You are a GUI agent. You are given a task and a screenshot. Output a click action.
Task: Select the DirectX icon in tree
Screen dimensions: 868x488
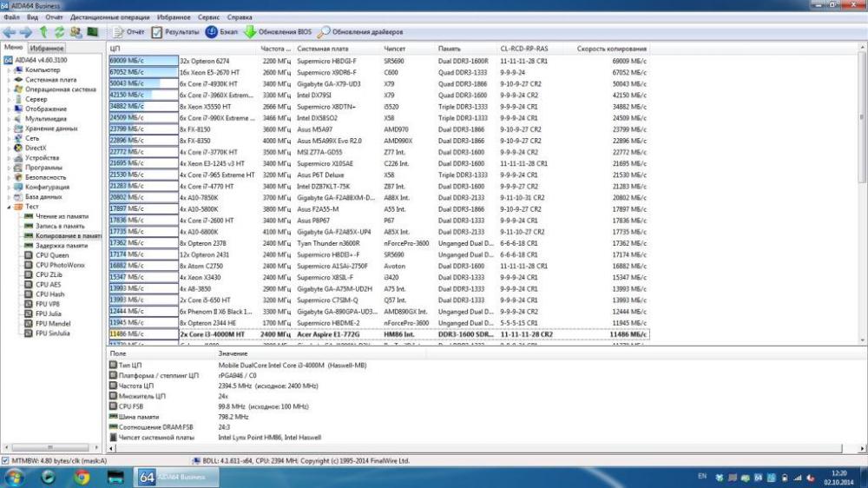(x=18, y=148)
